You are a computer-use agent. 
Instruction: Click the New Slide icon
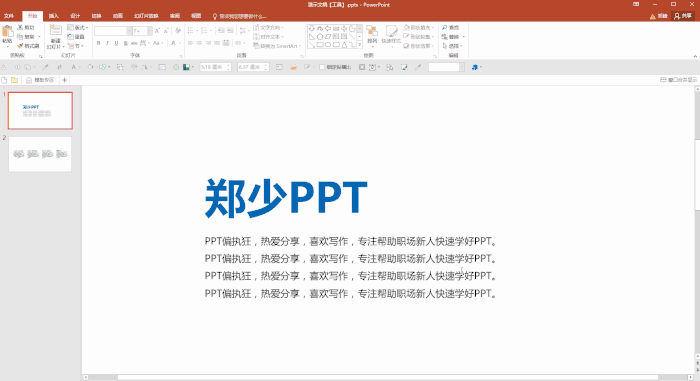coord(55,31)
